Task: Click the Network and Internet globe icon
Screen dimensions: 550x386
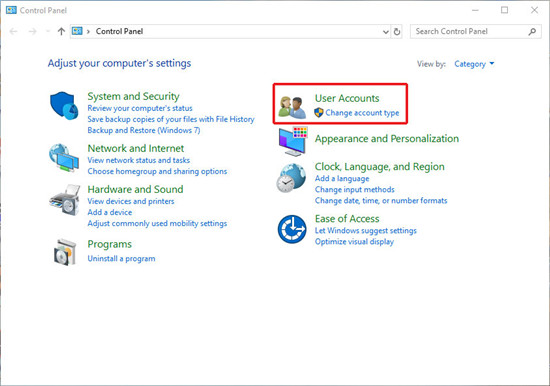Action: click(64, 158)
